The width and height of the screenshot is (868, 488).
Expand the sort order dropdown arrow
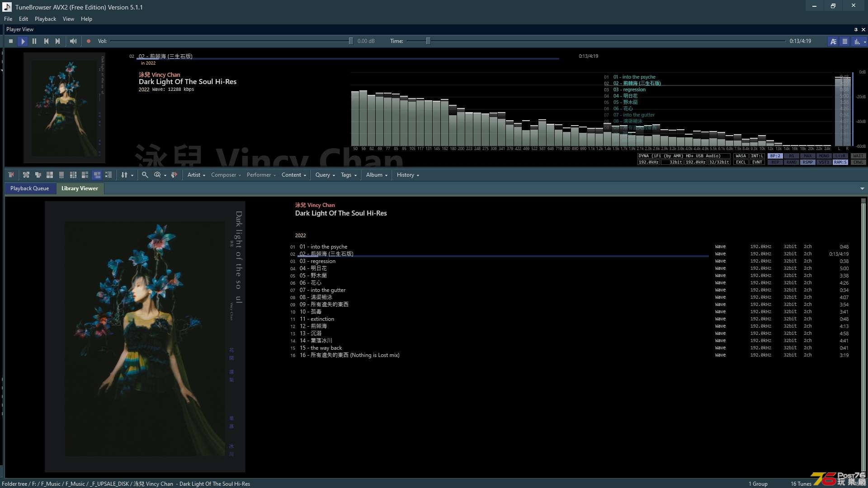(132, 175)
